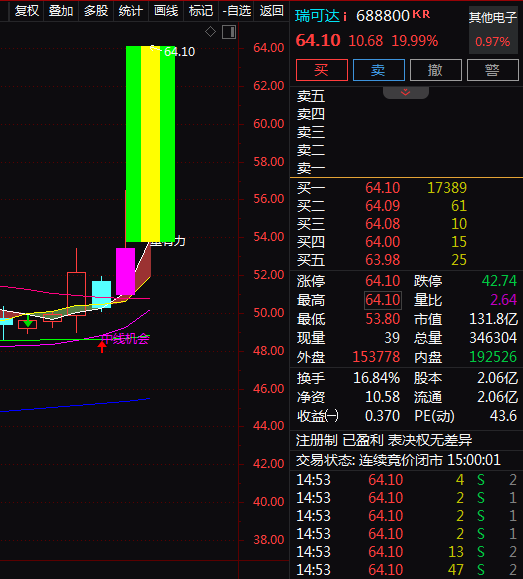Select the 买四 price 64.00

pyautogui.click(x=383, y=242)
